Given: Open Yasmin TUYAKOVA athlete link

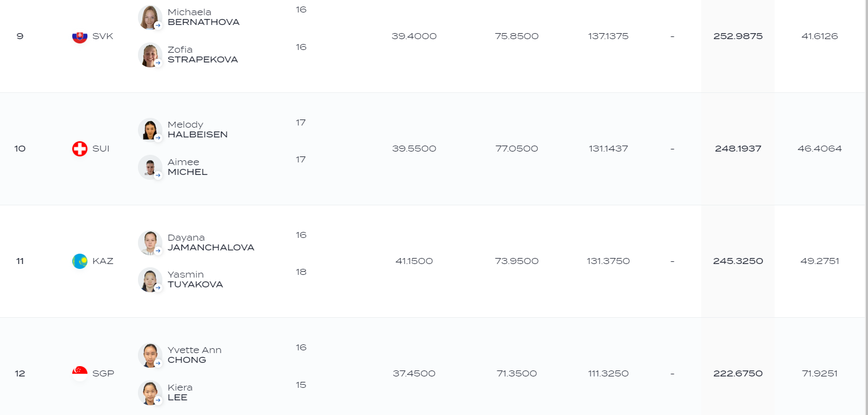Looking at the screenshot, I should tap(195, 279).
